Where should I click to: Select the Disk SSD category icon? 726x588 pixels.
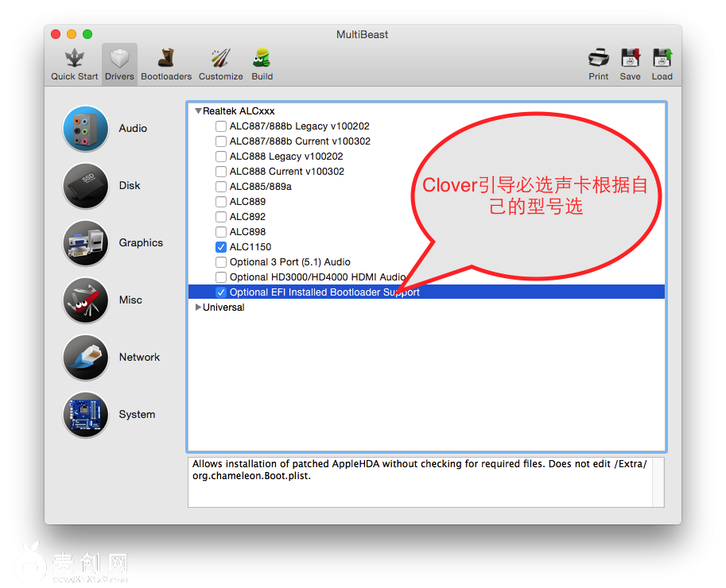[x=85, y=186]
